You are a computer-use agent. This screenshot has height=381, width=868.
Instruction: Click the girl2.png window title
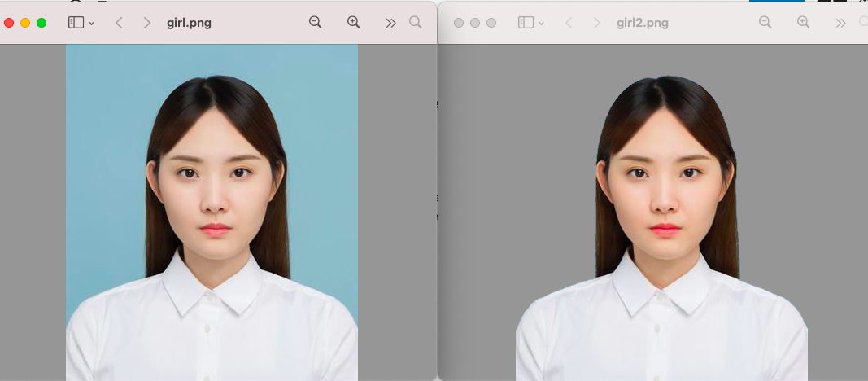[642, 24]
